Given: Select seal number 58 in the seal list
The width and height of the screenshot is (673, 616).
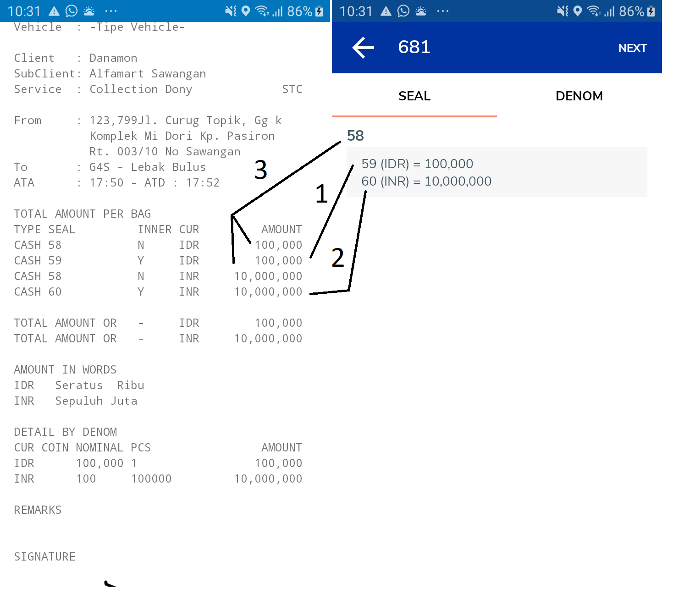Looking at the screenshot, I should coord(355,136).
